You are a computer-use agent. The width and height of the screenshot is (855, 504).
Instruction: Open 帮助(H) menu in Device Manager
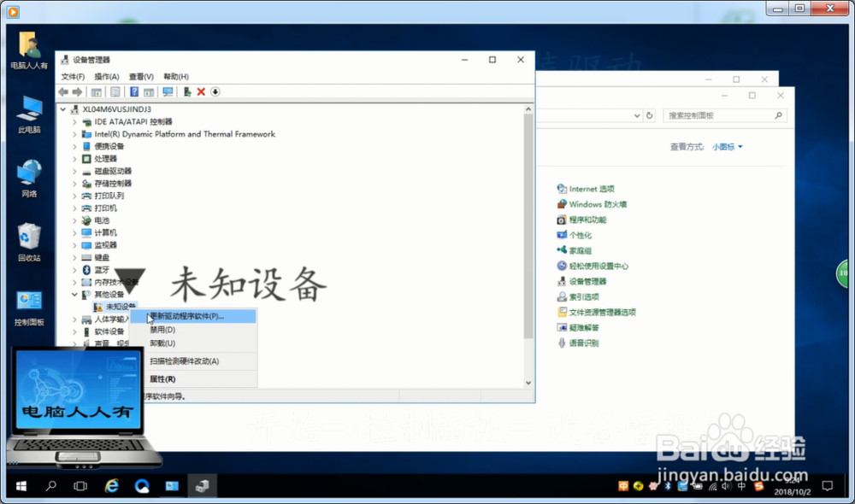176,77
